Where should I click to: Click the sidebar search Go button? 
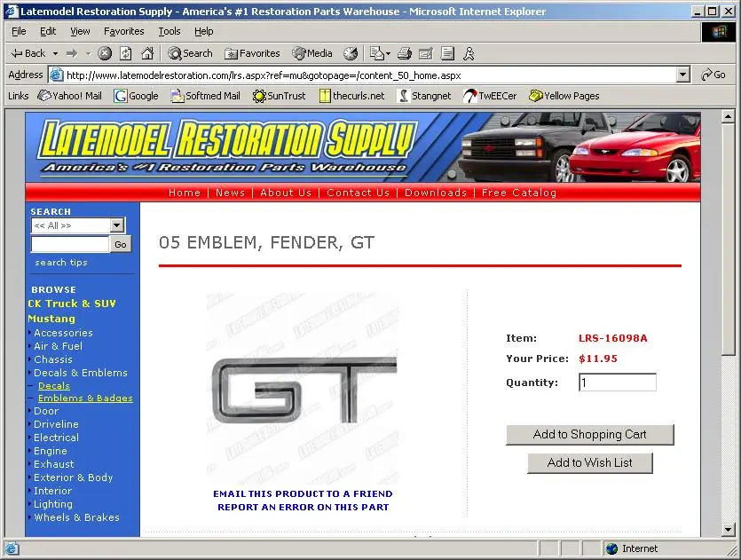121,244
